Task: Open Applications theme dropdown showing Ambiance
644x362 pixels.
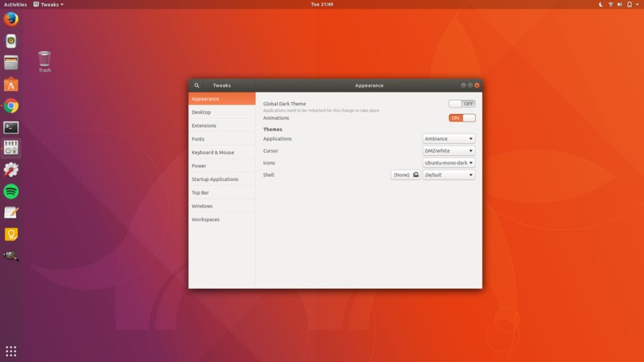Action: pyautogui.click(x=449, y=138)
